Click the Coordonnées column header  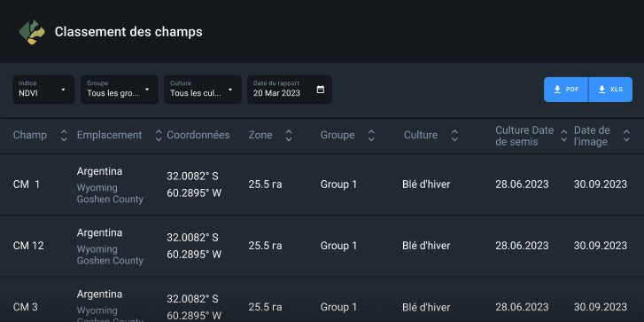[198, 135]
